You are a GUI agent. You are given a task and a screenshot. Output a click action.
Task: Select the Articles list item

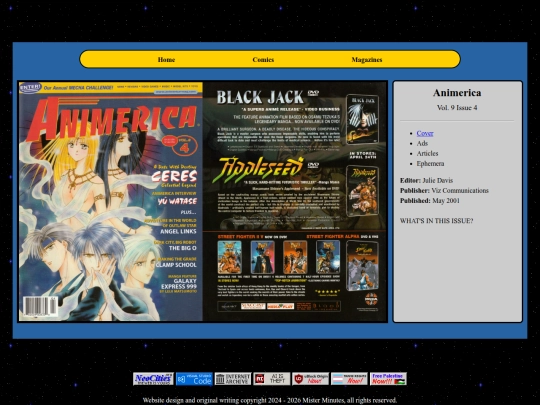click(427, 153)
